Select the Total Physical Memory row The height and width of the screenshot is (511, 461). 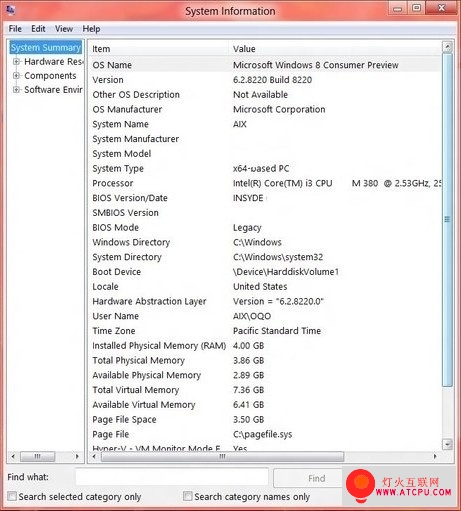pyautogui.click(x=265, y=360)
